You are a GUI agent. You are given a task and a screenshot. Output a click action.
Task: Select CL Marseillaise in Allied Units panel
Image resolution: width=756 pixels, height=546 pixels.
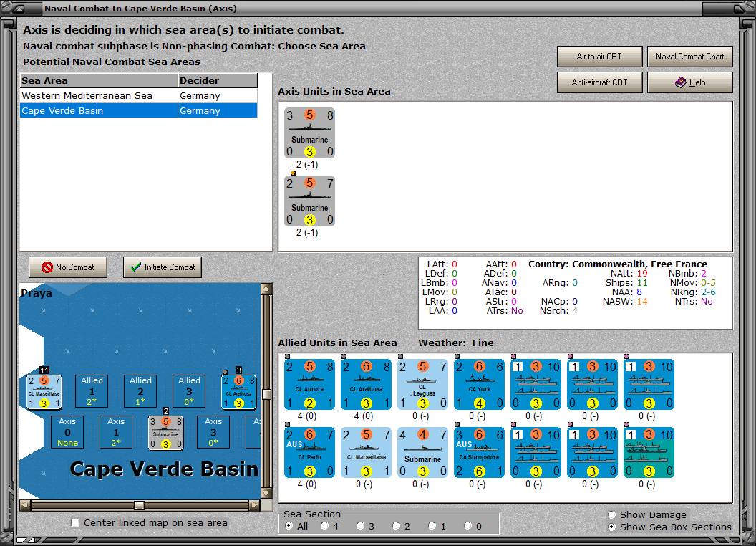[366, 453]
